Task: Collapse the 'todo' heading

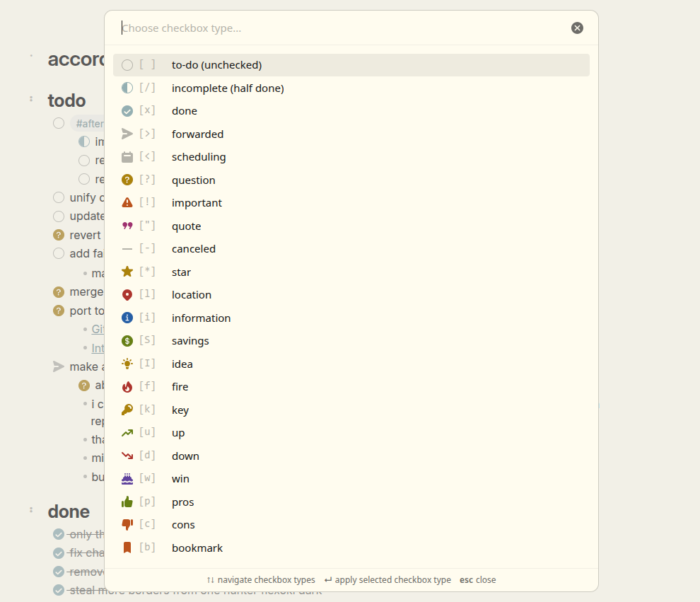Action: coord(31,99)
